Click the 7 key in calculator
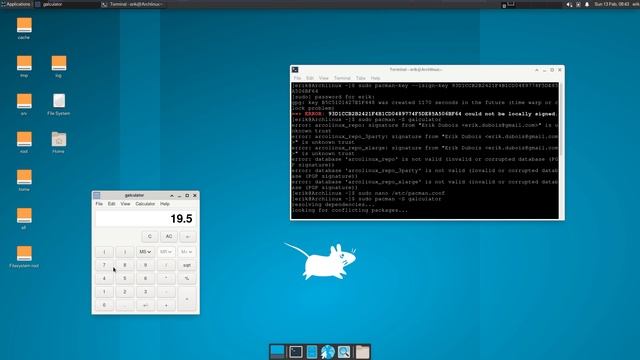This screenshot has width=640, height=360. click(x=104, y=265)
